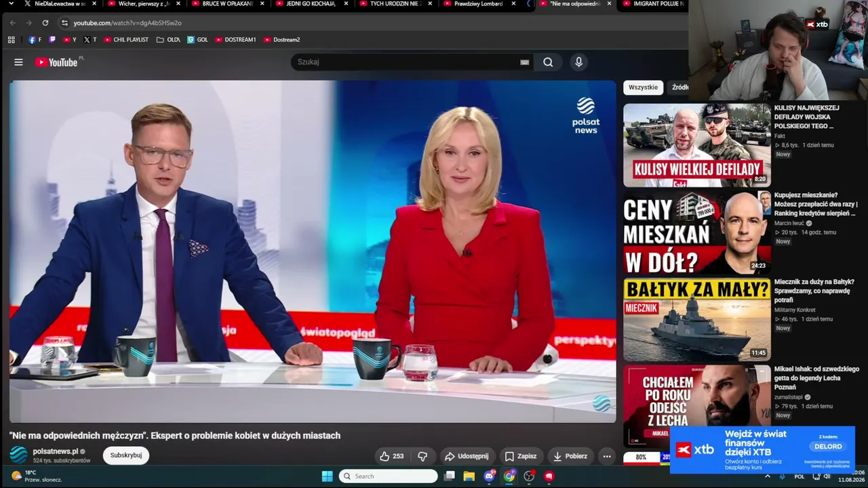Click the YouTube search magnifier button

[548, 62]
